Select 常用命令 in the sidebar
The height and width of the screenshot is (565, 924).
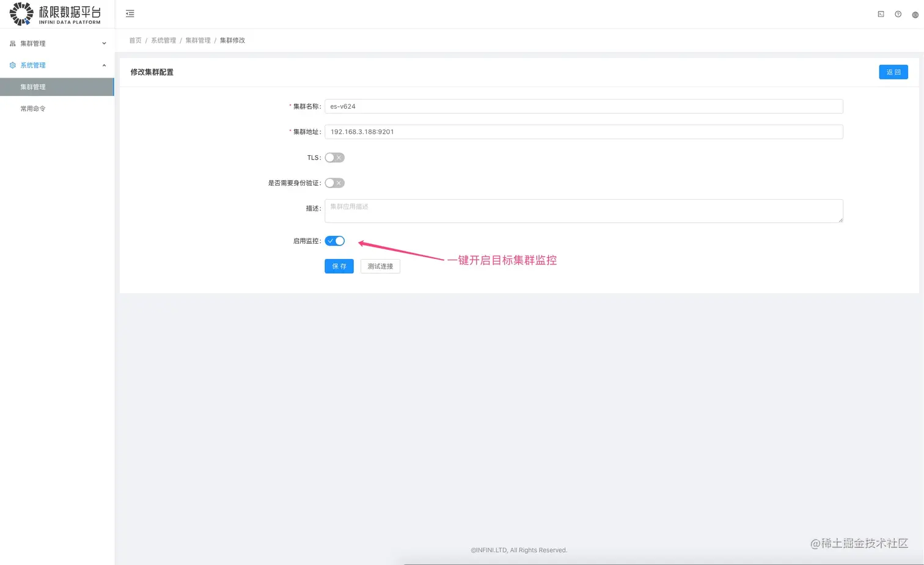point(33,108)
